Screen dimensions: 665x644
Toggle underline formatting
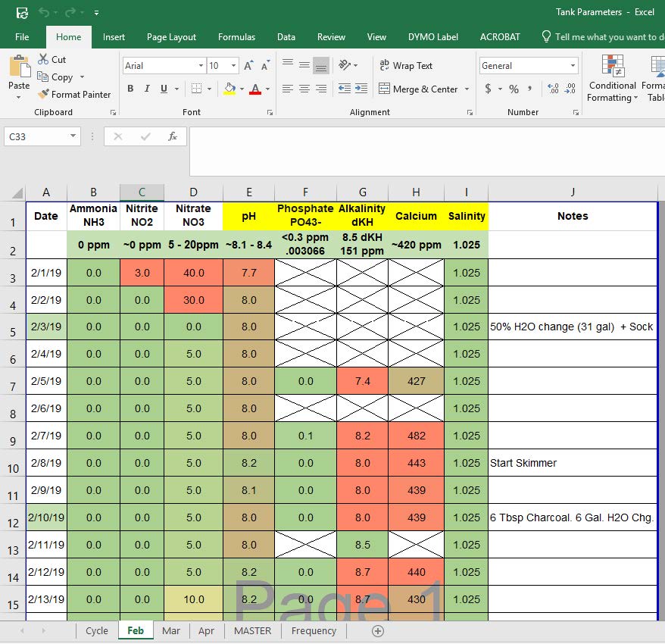point(164,89)
